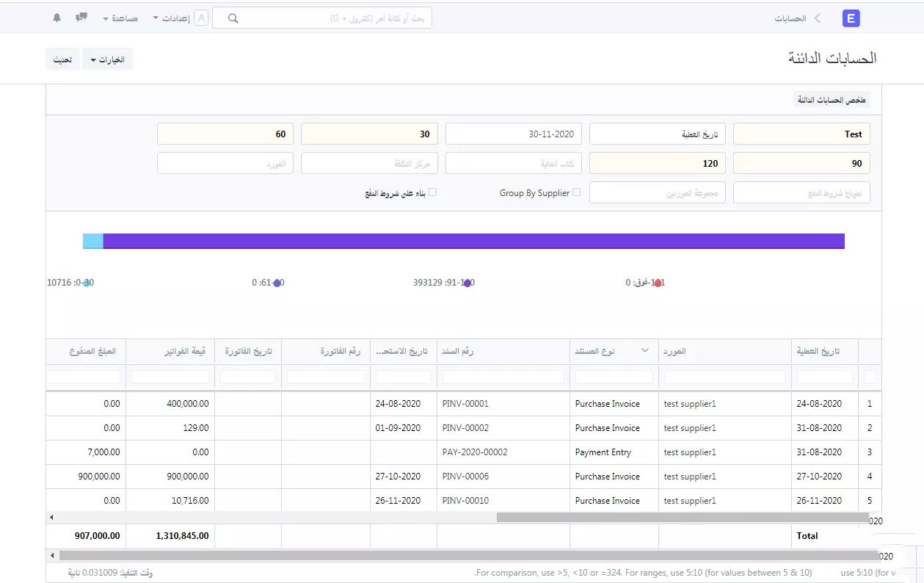Click the PINV-00006 voucher cell
924x583 pixels.
point(503,477)
